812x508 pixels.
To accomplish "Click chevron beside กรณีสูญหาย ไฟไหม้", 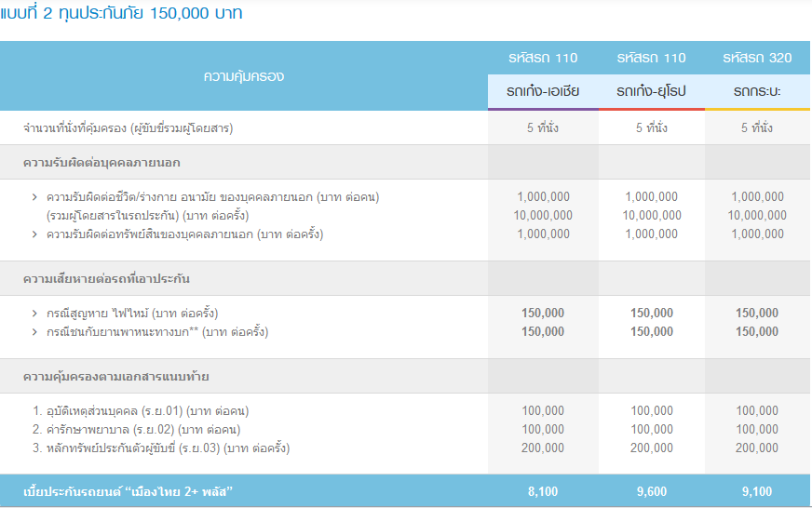I will coord(35,314).
